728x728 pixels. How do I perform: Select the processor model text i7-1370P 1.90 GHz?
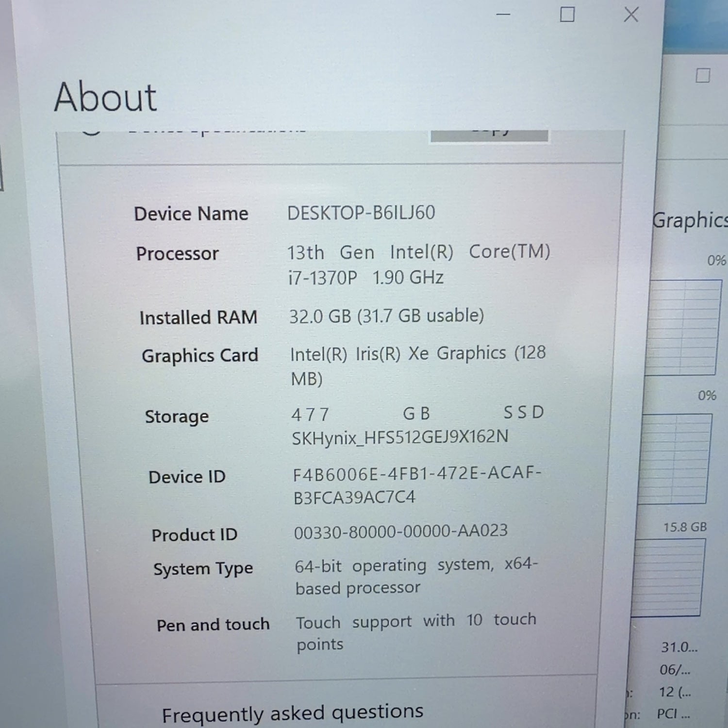[x=366, y=278]
